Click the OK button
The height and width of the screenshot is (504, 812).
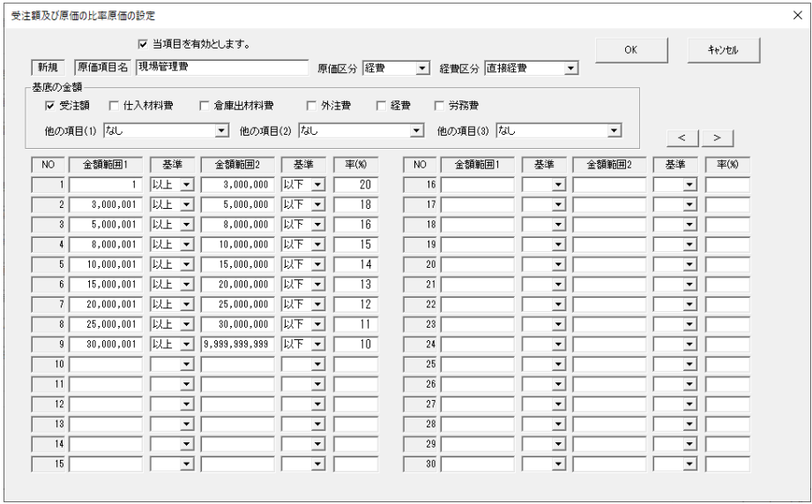630,50
